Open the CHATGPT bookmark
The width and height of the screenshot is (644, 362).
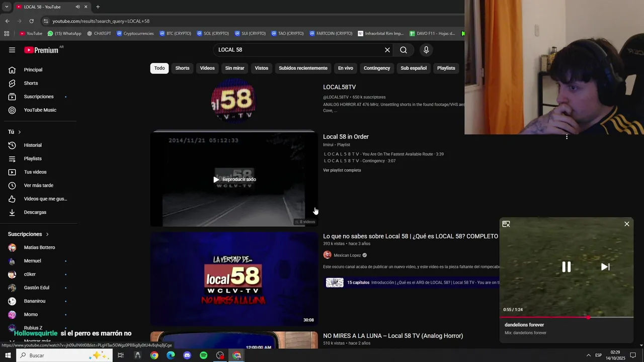coord(99,34)
